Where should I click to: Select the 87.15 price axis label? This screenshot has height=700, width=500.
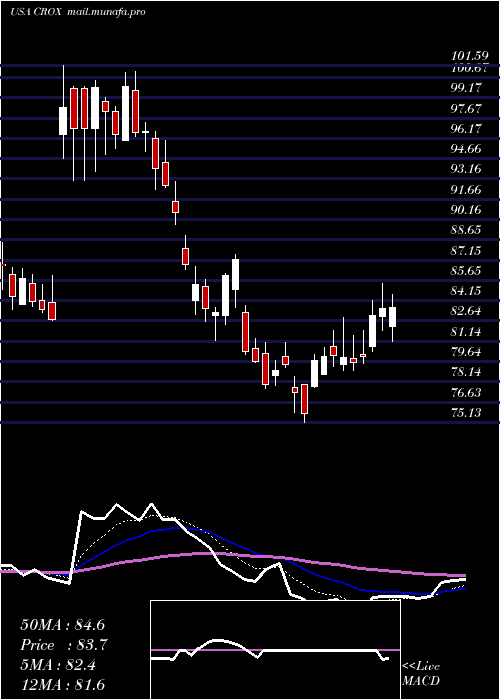coord(466,250)
